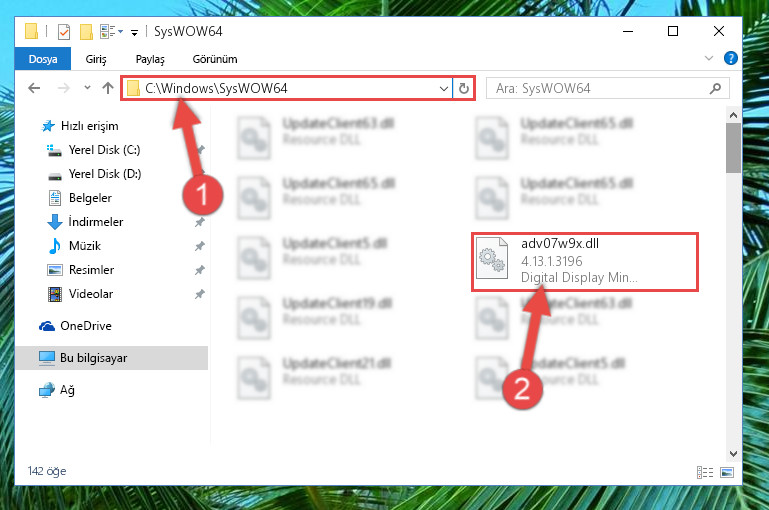The image size is (769, 510).
Task: Open the Belgeler folder
Action: click(79, 198)
